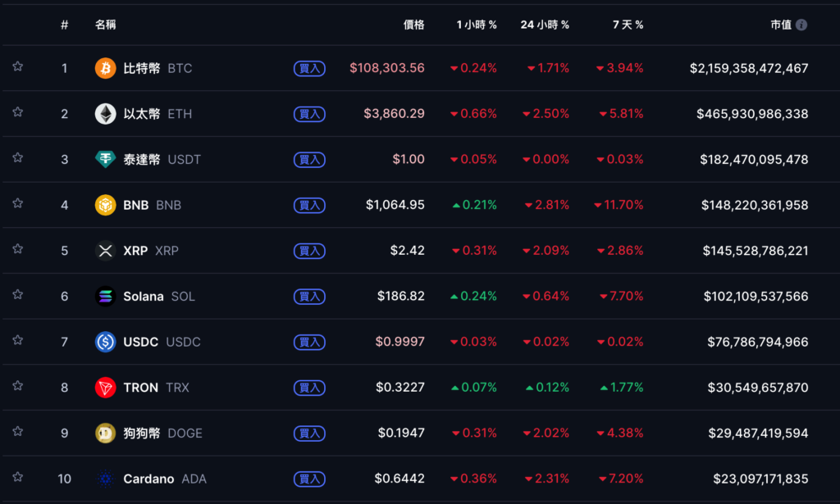The image size is (840, 504).
Task: Open the market cap info icon
Action: click(801, 25)
